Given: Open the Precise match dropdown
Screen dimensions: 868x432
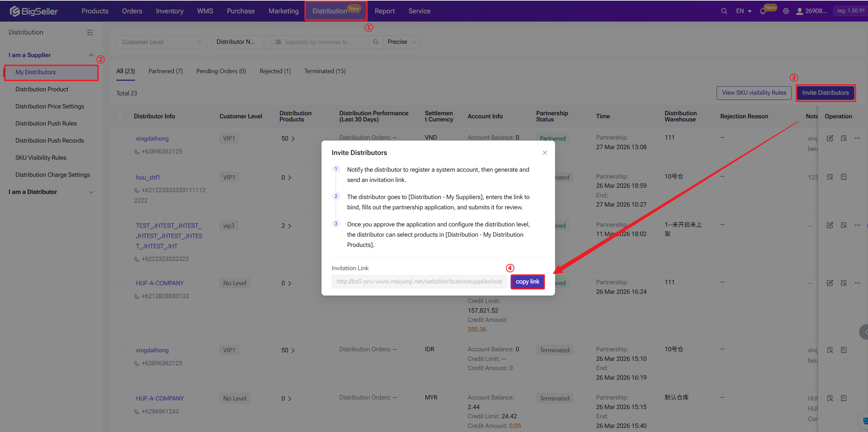Looking at the screenshot, I should click(401, 42).
